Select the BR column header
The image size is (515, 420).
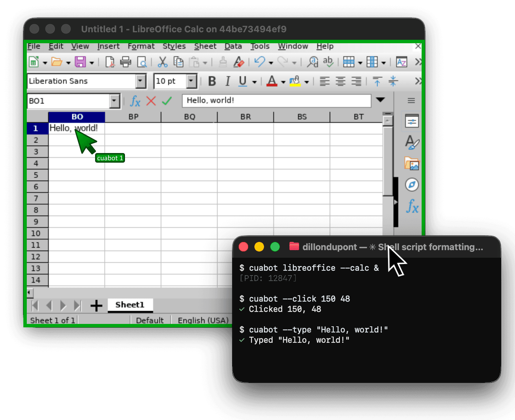point(245,117)
